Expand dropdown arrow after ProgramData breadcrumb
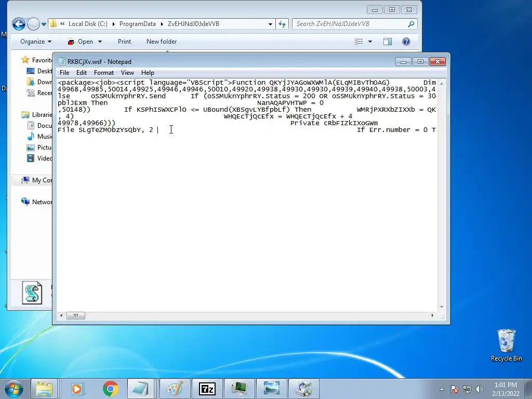Image resolution: width=532 pixels, height=399 pixels. [x=162, y=24]
